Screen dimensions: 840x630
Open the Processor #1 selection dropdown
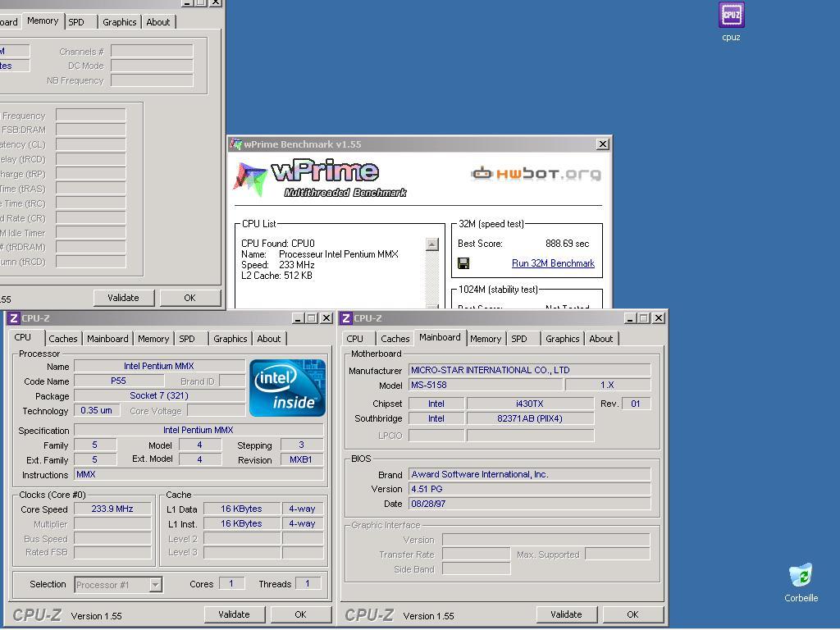155,584
